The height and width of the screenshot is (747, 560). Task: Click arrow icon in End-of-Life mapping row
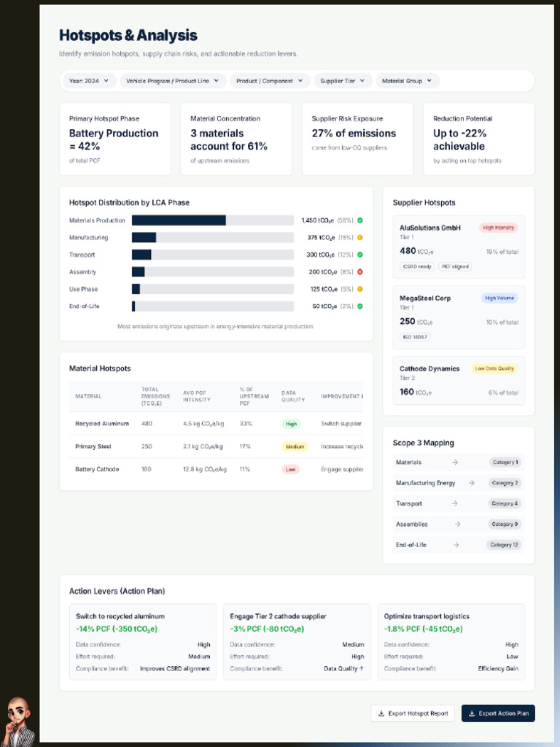click(x=456, y=544)
